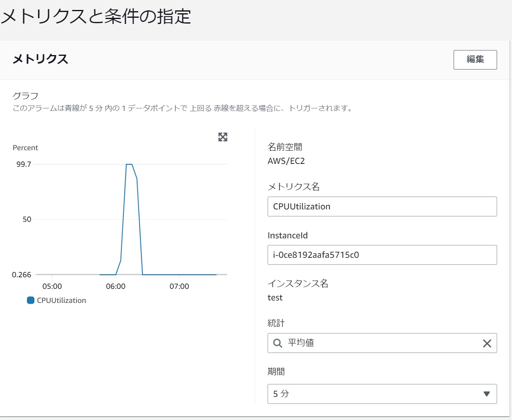This screenshot has width=512, height=420.
Task: Click the search magnifier in the 統計 field
Action: click(x=277, y=343)
